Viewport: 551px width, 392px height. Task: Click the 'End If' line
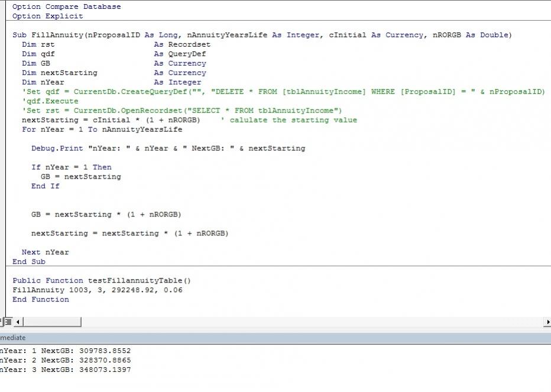(x=46, y=186)
